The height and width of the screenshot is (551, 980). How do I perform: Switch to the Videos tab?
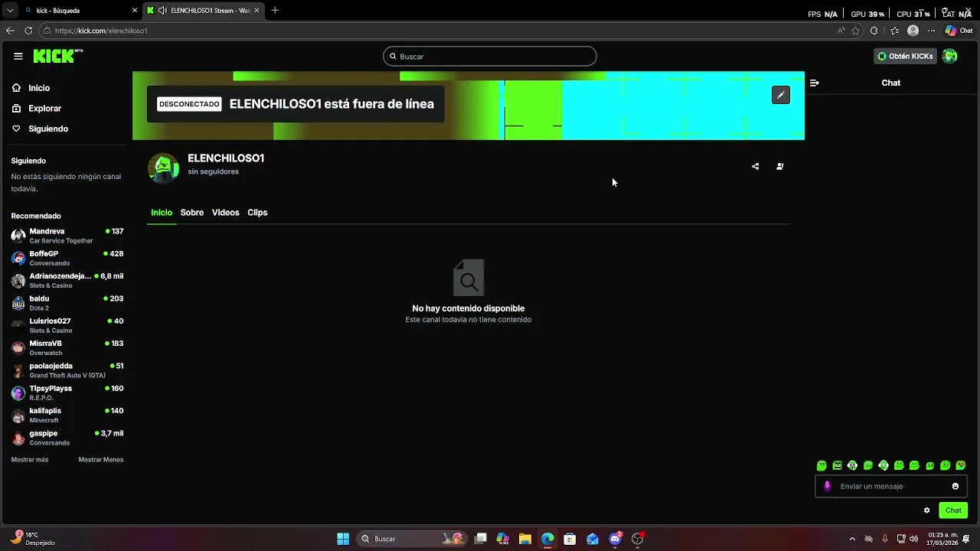(x=226, y=213)
